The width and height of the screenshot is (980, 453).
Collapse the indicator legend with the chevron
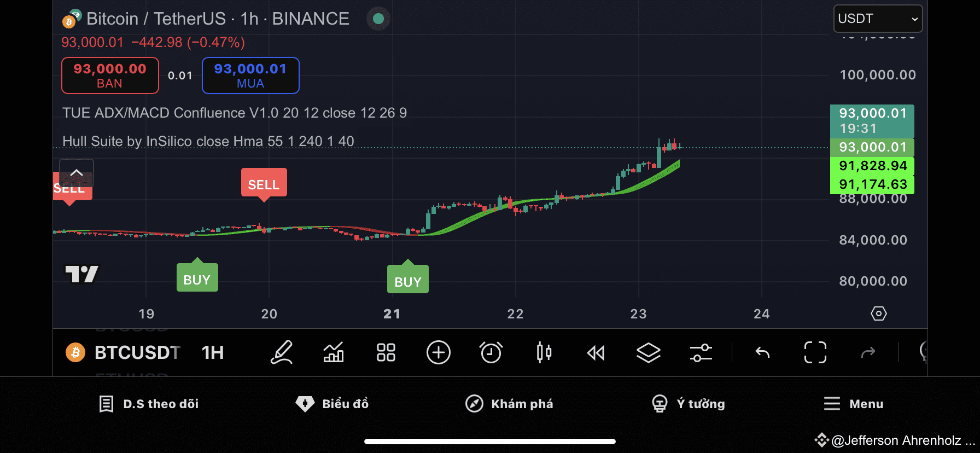tap(77, 172)
